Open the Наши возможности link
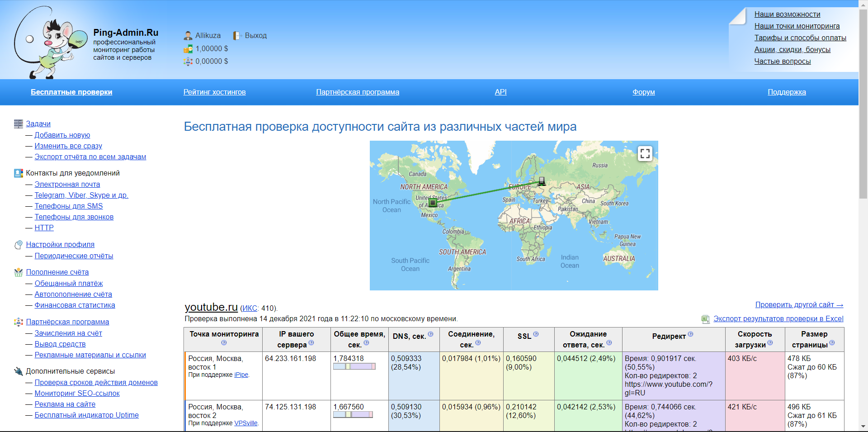This screenshot has height=432, width=868. pos(787,14)
